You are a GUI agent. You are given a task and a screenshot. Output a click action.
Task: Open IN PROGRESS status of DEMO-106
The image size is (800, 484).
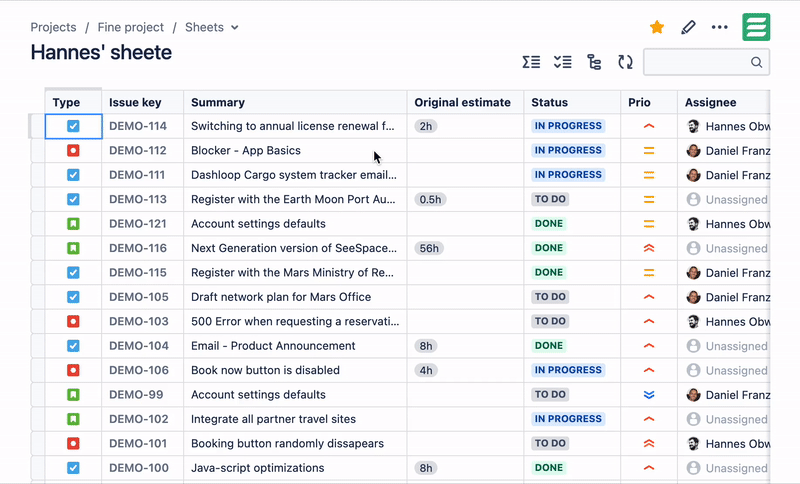[x=568, y=370]
